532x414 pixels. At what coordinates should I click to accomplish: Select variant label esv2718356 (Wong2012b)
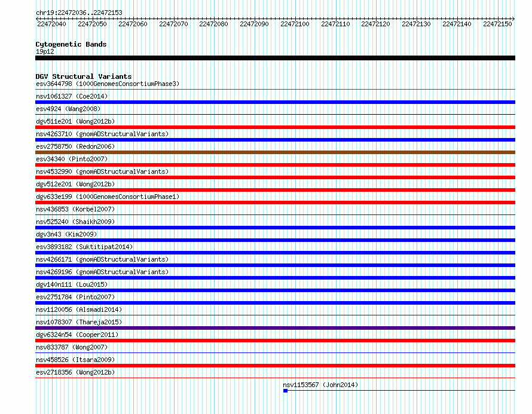(x=75, y=372)
